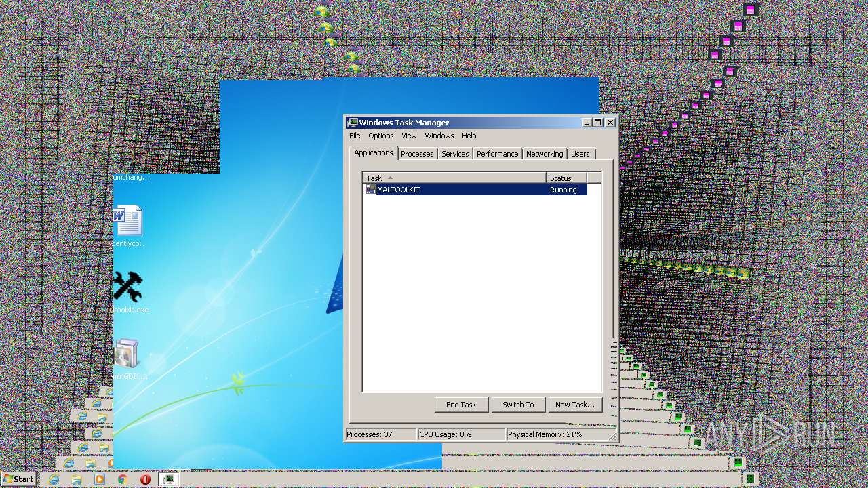Open the View menu in Task Manager
Screen dimensions: 868x488
(409, 136)
